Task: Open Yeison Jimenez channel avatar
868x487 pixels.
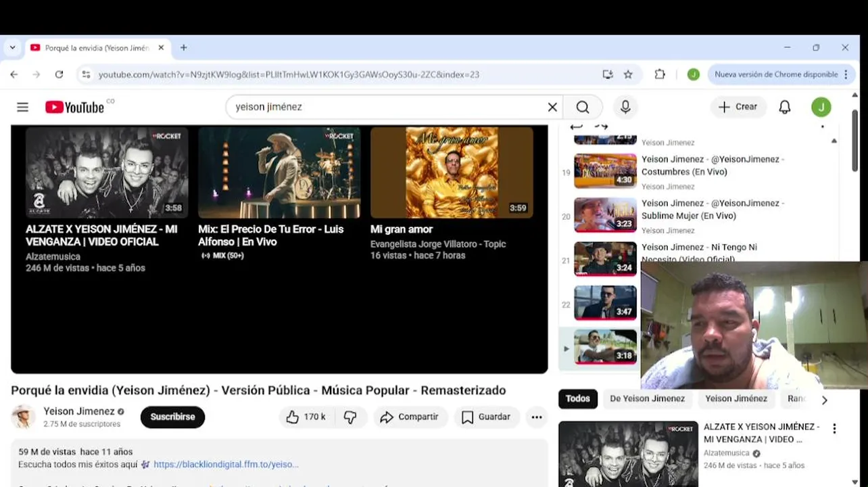Action: tap(23, 417)
